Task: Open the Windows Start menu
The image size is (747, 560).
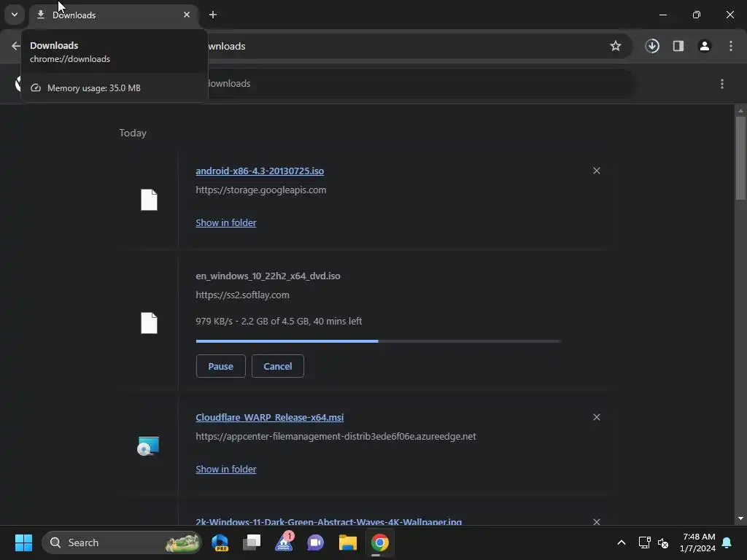Action: coord(23,542)
